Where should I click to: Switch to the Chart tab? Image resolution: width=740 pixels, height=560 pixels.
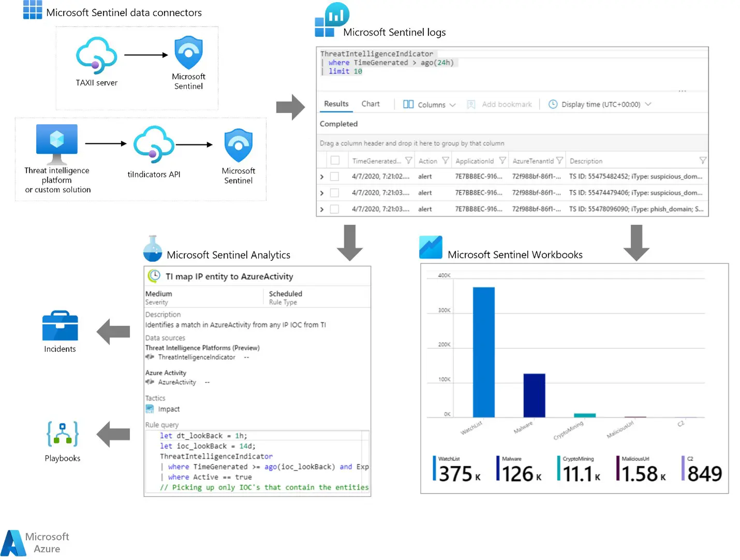(x=371, y=104)
